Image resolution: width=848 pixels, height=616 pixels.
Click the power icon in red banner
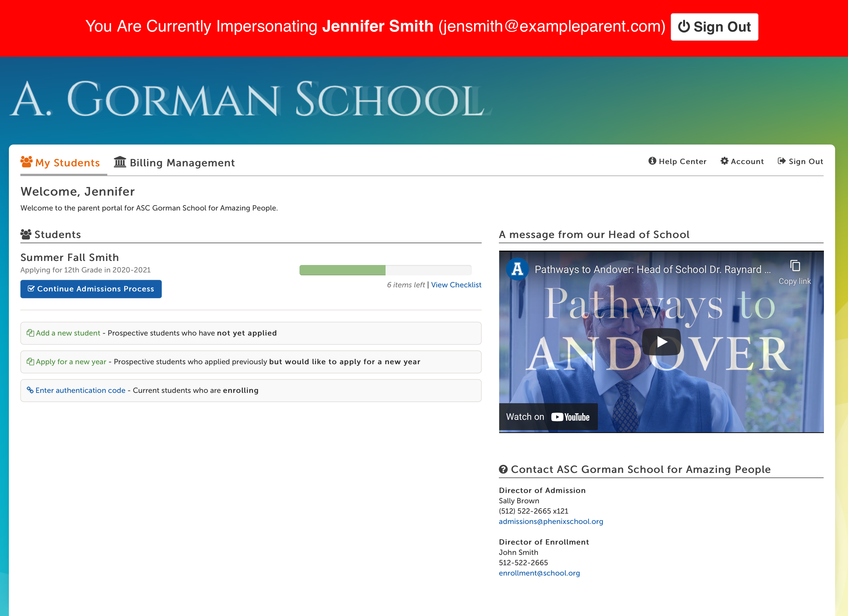point(684,27)
